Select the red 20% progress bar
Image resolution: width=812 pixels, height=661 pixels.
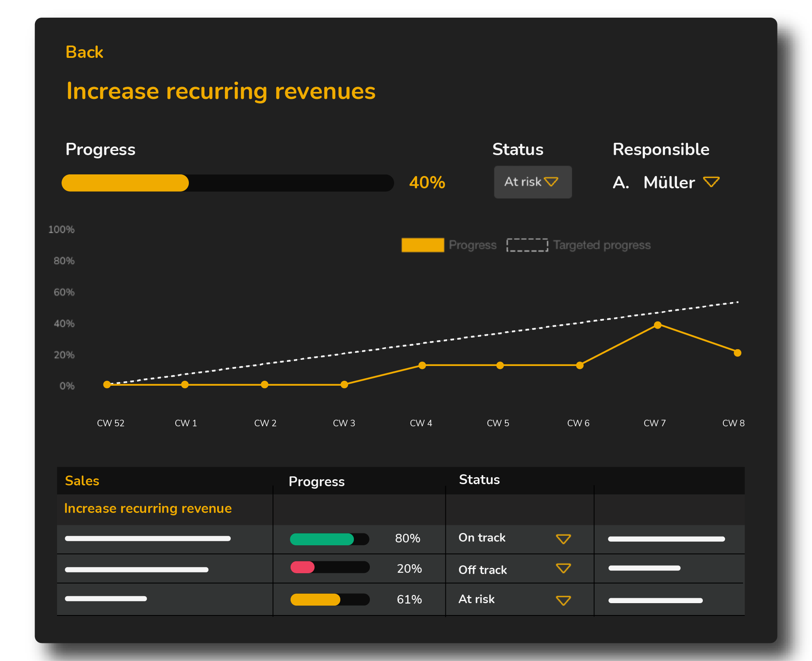coord(302,569)
